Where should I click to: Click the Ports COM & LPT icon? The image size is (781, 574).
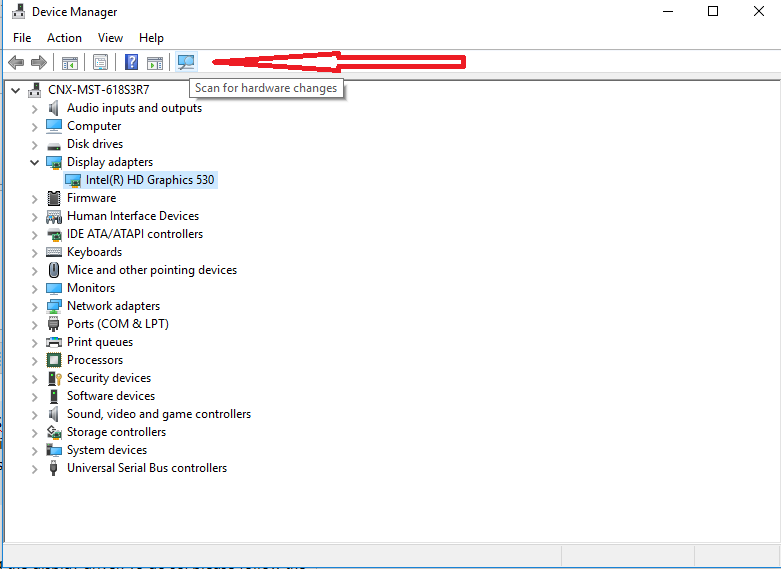tap(54, 324)
